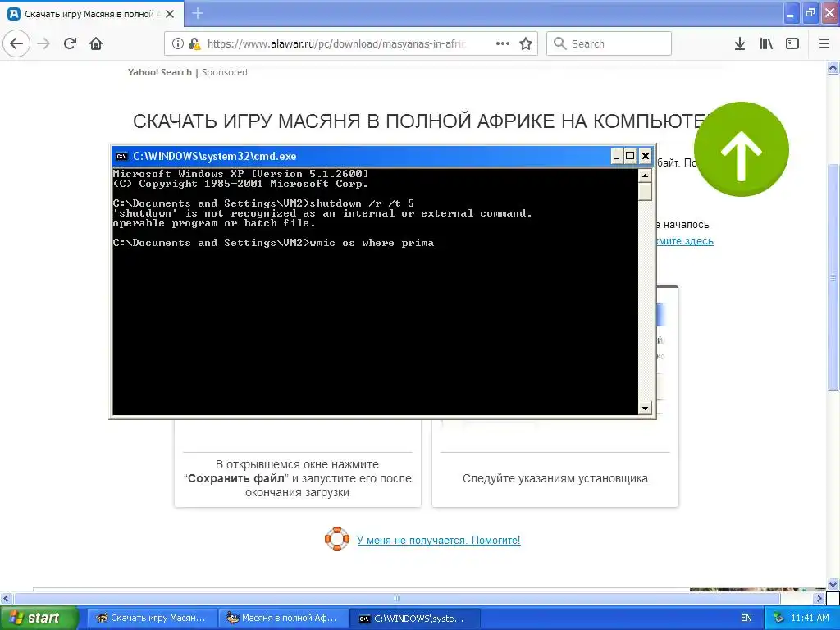Toggle the Firefox sidebar icon
The height and width of the screenshot is (630, 840).
(x=792, y=44)
